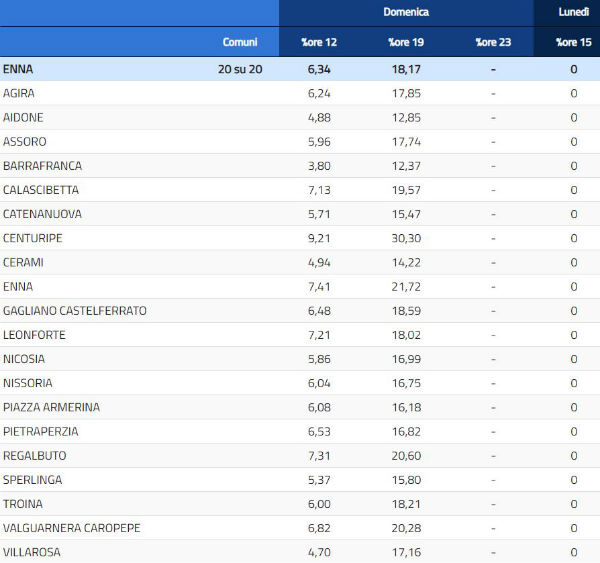The height and width of the screenshot is (563, 600).
Task: Click the %ore 19 column header
Action: click(406, 42)
